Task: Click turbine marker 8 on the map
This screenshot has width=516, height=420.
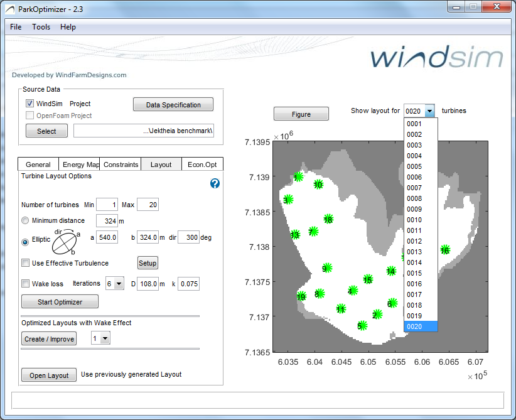Action: 319,294
